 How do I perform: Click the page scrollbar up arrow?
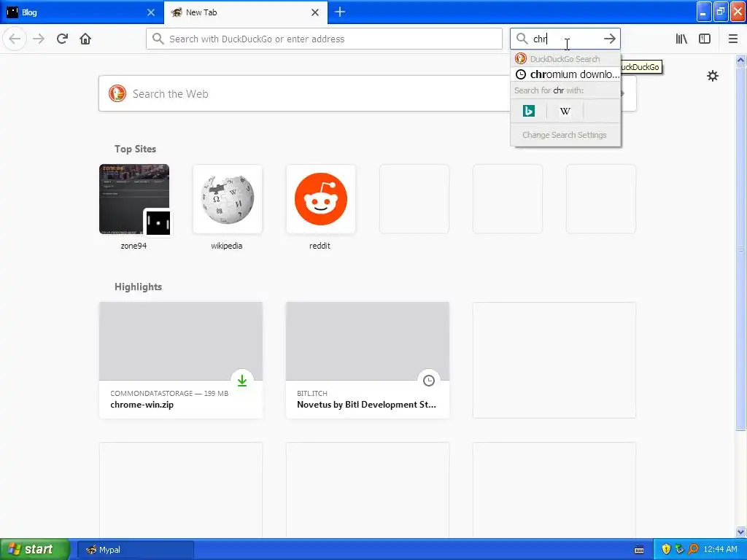(x=740, y=60)
